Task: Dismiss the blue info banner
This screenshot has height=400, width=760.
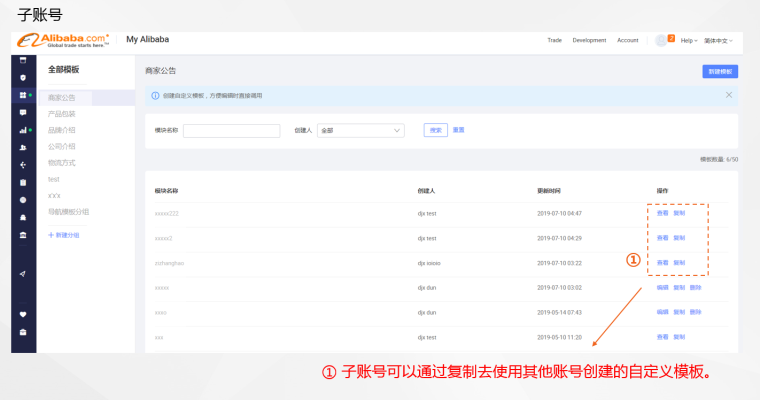Action: [x=728, y=95]
